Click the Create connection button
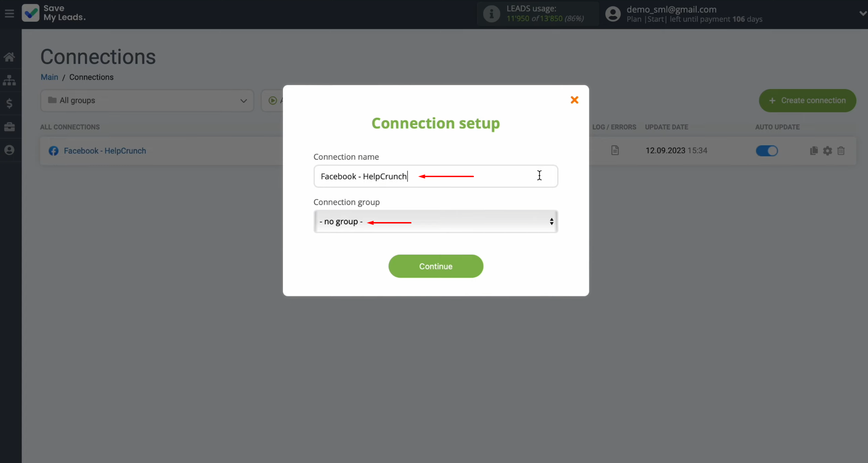868x463 pixels. pyautogui.click(x=807, y=100)
